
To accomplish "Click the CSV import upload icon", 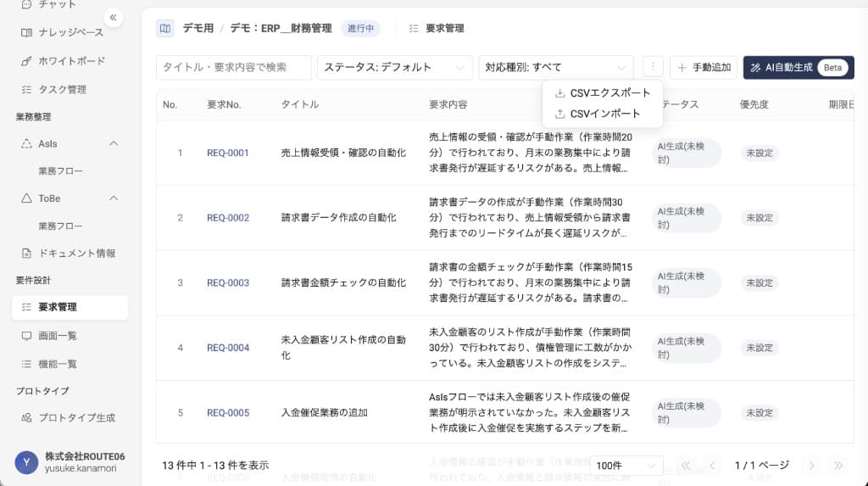I will 559,114.
